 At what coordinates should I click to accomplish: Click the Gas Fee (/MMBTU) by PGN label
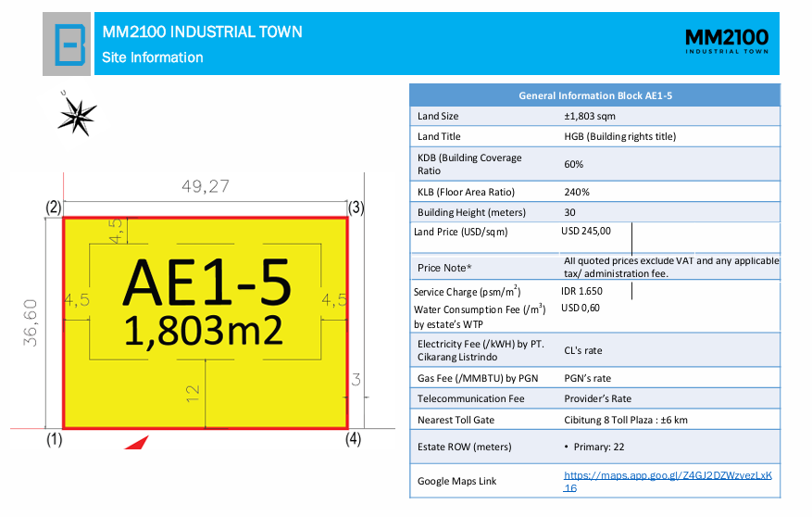[478, 379]
